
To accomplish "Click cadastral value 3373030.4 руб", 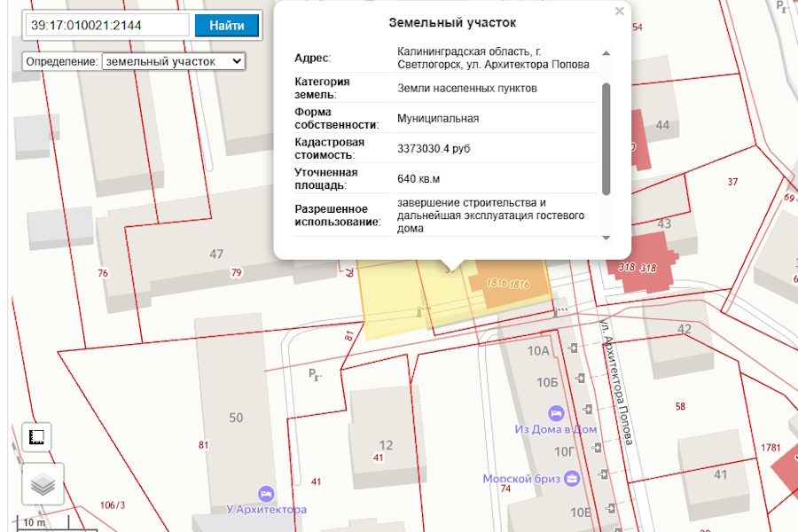I will click(434, 149).
